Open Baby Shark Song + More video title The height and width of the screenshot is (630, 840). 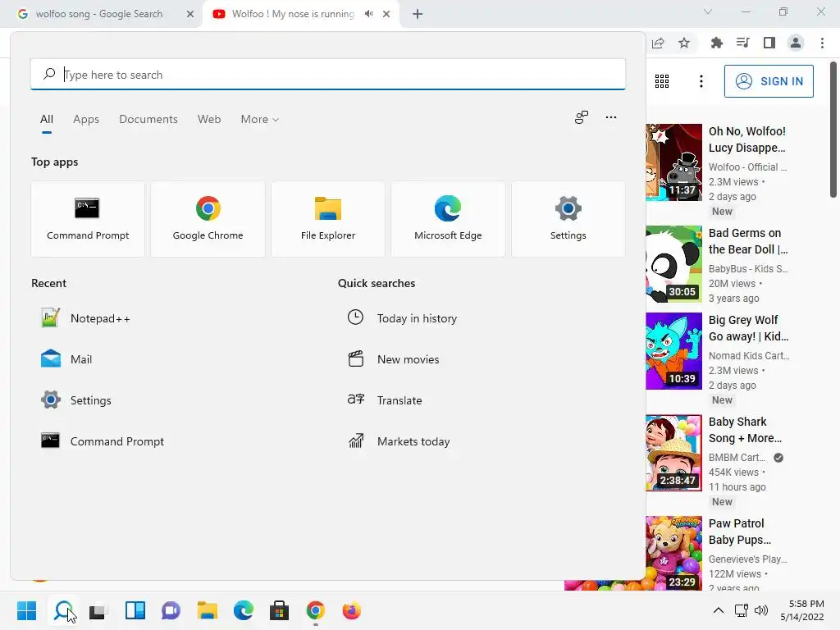[745, 430]
